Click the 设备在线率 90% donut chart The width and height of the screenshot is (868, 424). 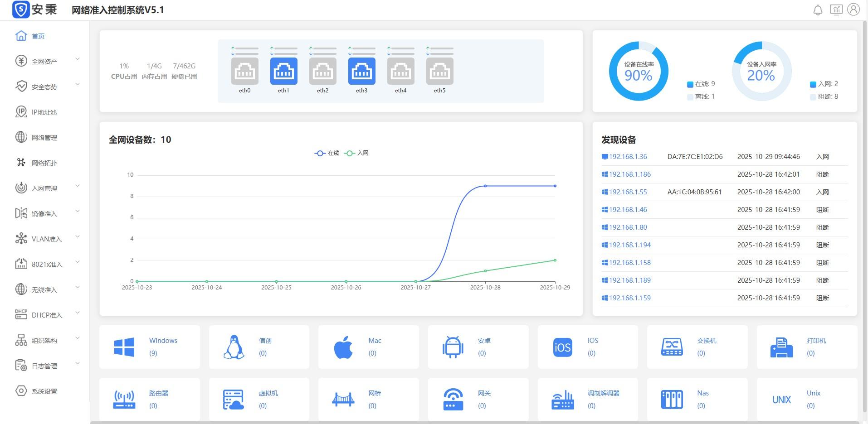[x=639, y=71]
